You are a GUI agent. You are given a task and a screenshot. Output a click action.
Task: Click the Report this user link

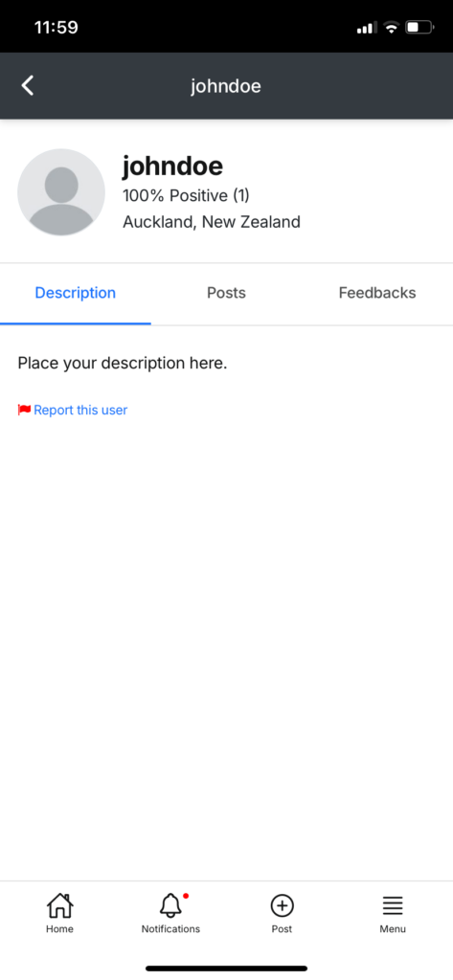pos(80,410)
